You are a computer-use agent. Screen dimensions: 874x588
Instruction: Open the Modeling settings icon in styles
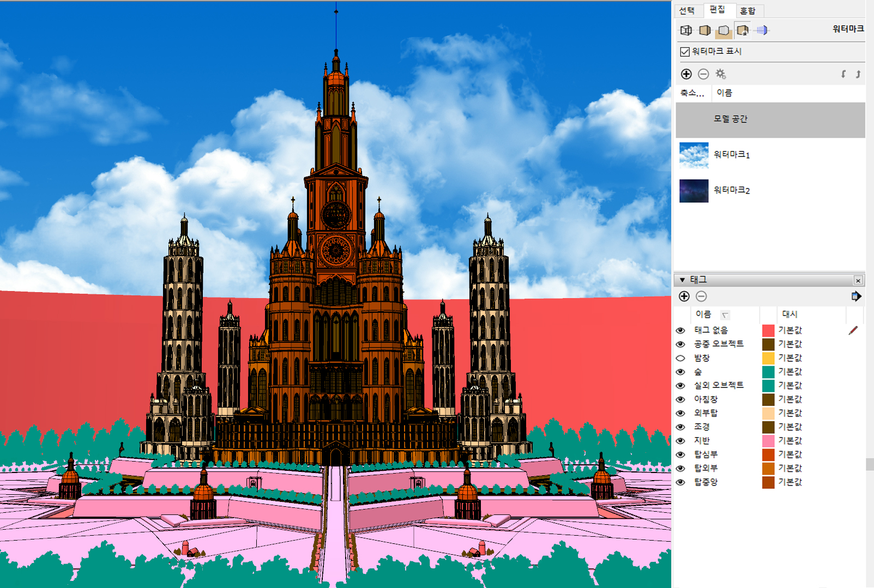click(x=762, y=31)
